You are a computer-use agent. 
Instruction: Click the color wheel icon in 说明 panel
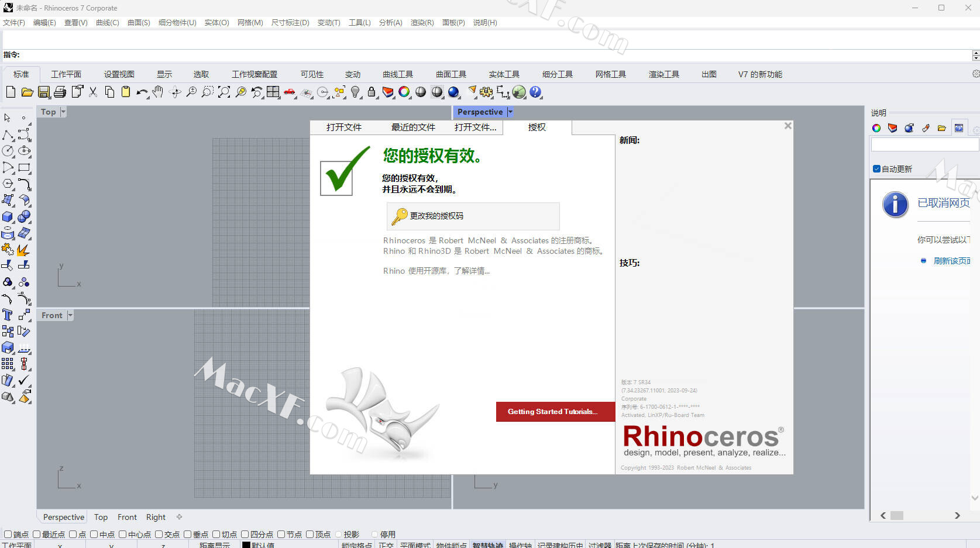click(x=876, y=128)
